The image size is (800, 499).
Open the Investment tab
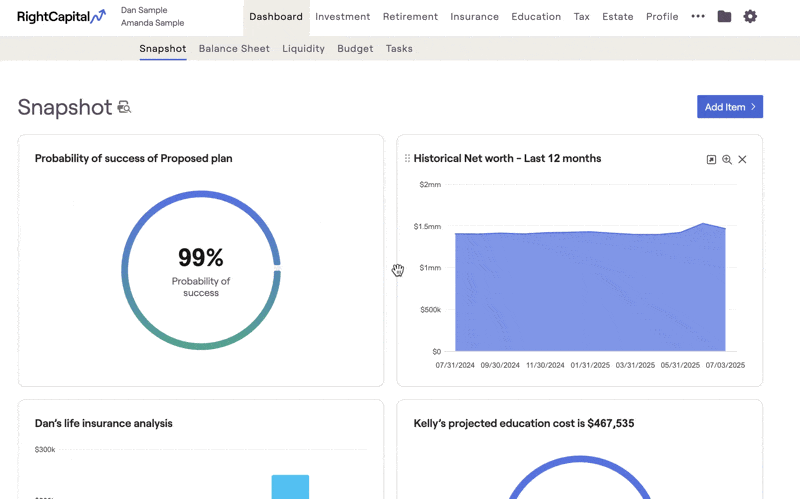pos(342,17)
